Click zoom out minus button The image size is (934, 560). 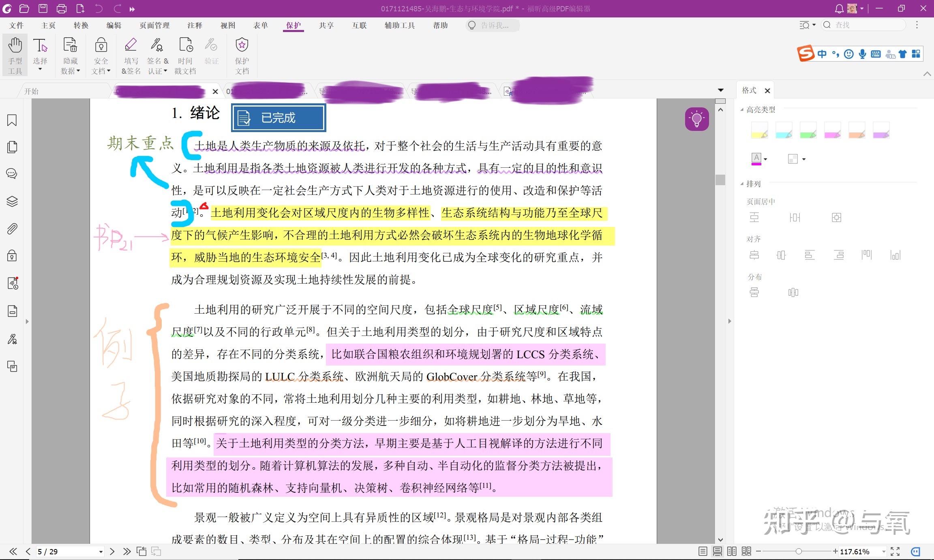[758, 551]
